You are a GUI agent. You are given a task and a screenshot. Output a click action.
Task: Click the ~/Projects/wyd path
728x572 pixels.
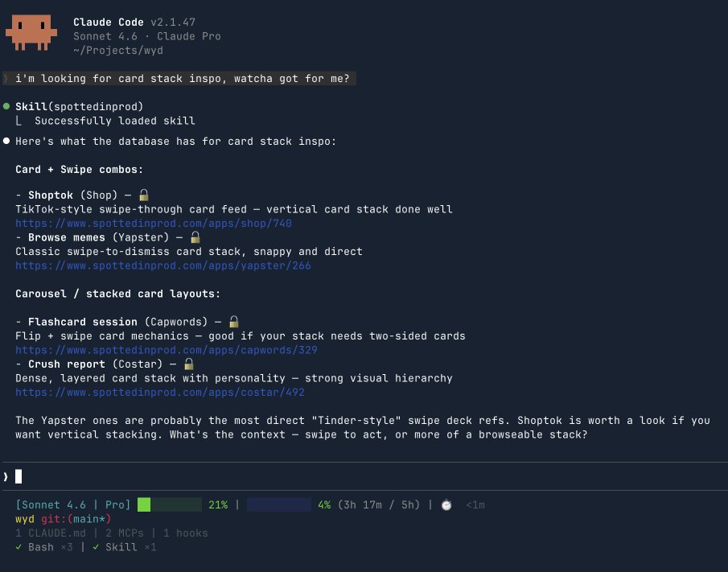click(x=118, y=50)
